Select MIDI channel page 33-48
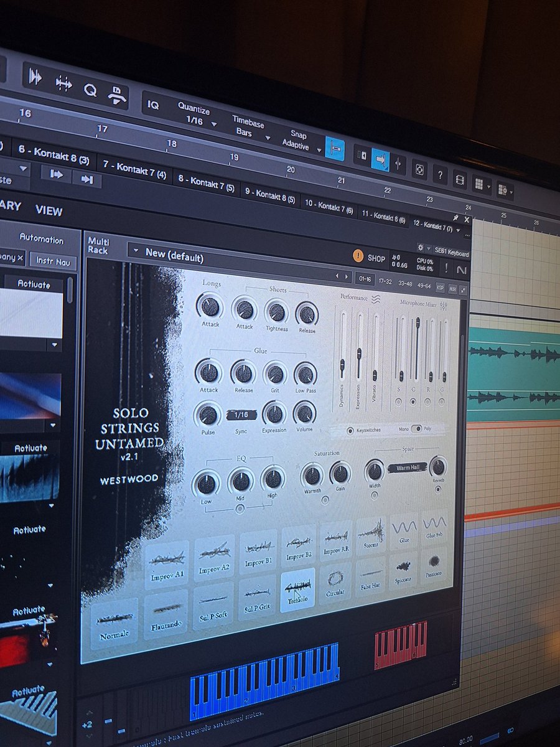This screenshot has width=560, height=747. click(x=406, y=283)
